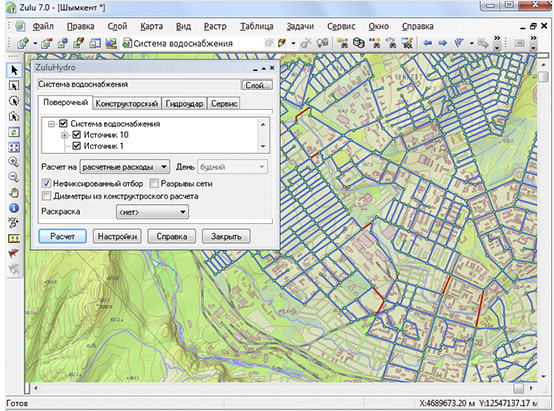Click the raster picture icon in top toolbar
This screenshot has height=411, width=554.
click(x=111, y=43)
